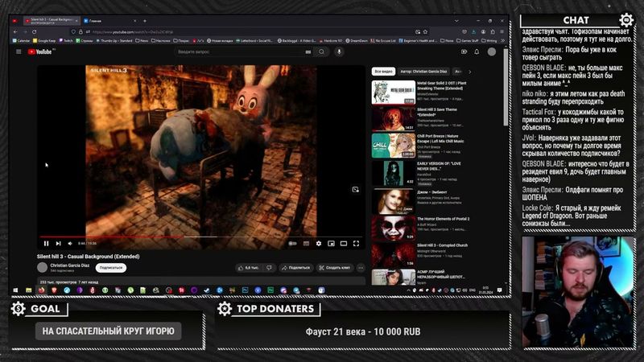Start voice search with microphone

339,51
